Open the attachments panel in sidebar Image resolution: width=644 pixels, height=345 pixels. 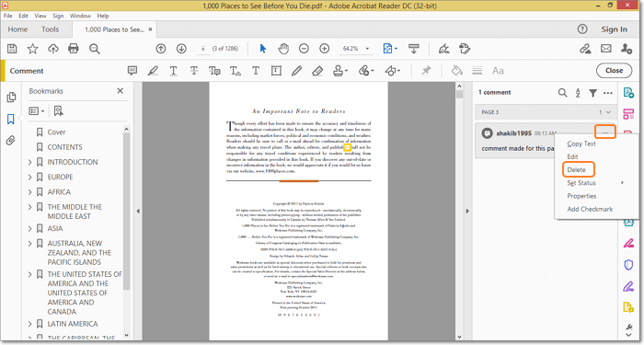click(x=11, y=141)
